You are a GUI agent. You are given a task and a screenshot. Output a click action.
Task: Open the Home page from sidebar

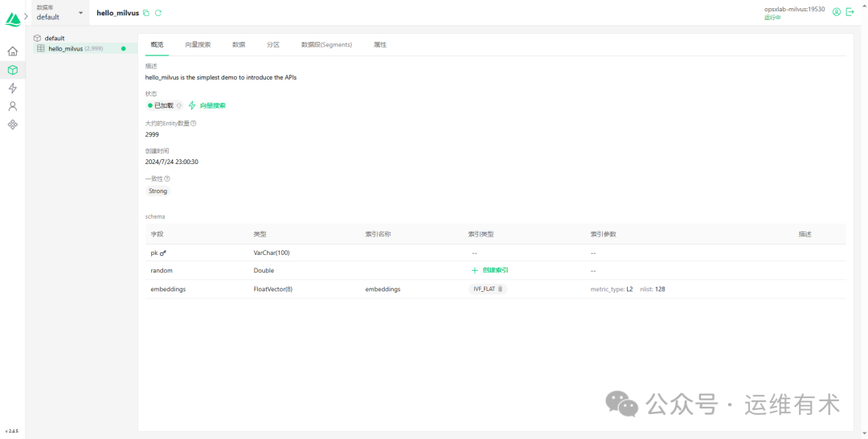click(x=13, y=51)
